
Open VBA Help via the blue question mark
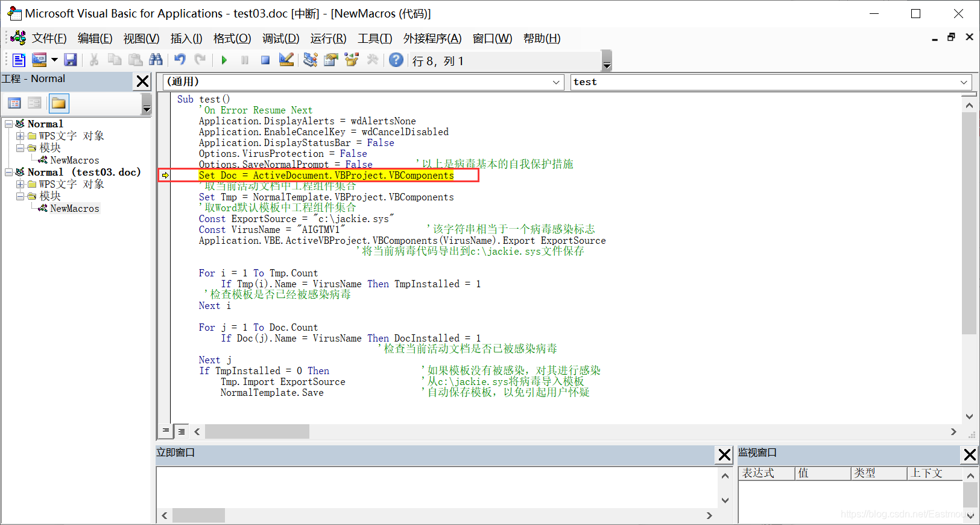click(396, 60)
